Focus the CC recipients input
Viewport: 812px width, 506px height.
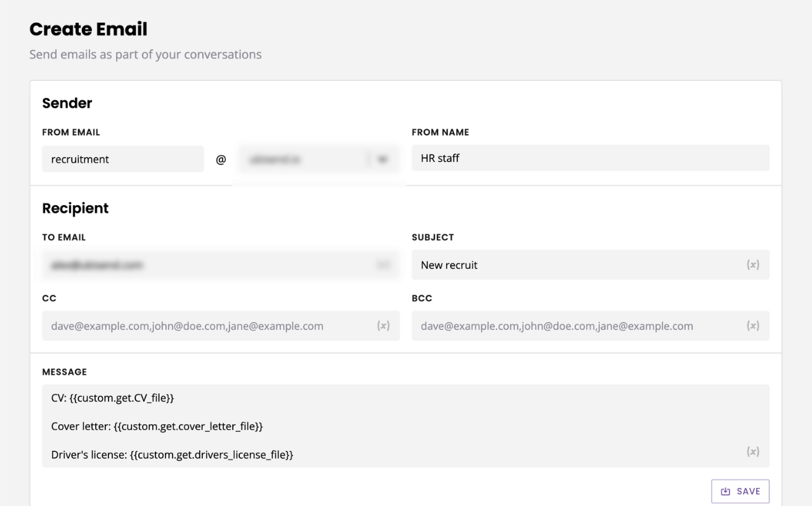(209, 326)
